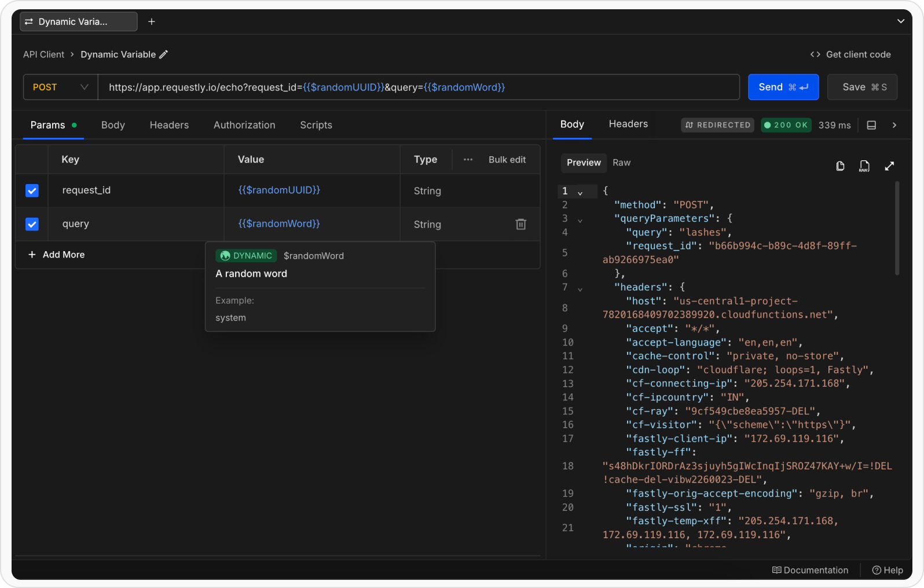This screenshot has height=588, width=924.
Task: Open Get client code
Action: click(x=850, y=54)
